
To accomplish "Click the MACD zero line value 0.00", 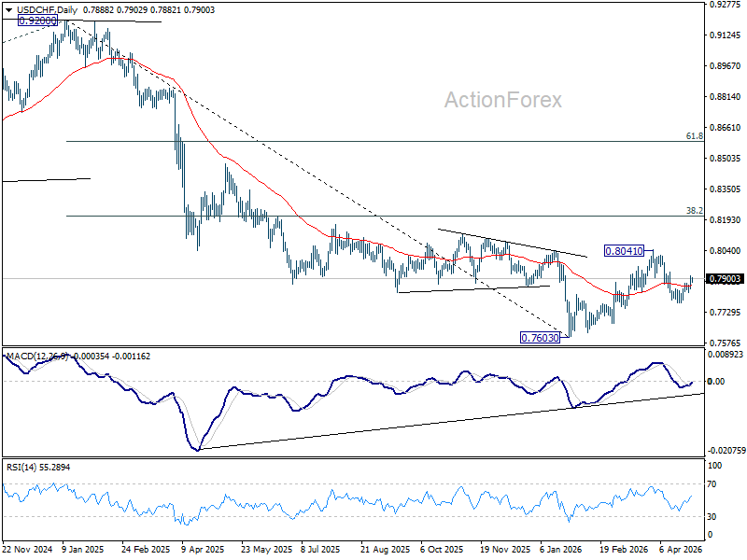I will 716,382.
